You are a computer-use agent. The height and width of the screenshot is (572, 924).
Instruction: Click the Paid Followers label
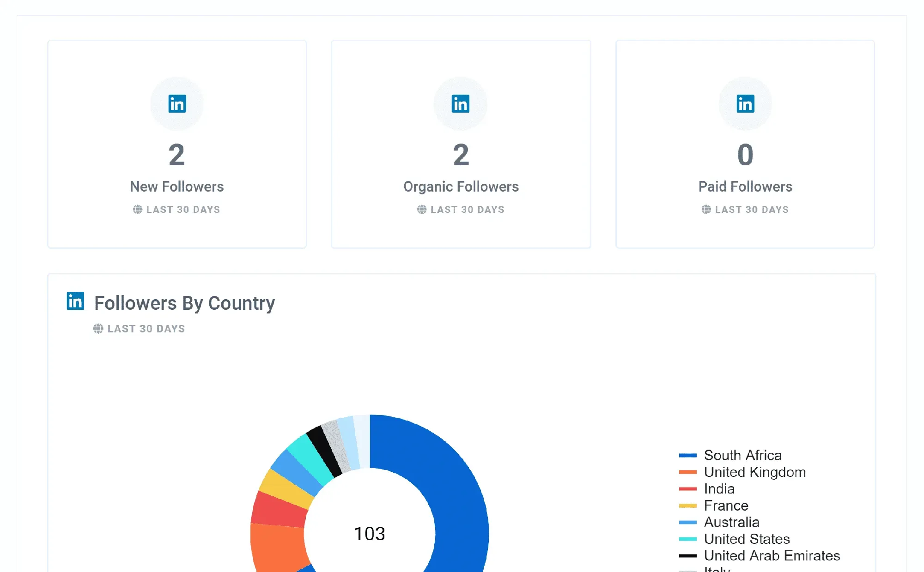coord(745,187)
